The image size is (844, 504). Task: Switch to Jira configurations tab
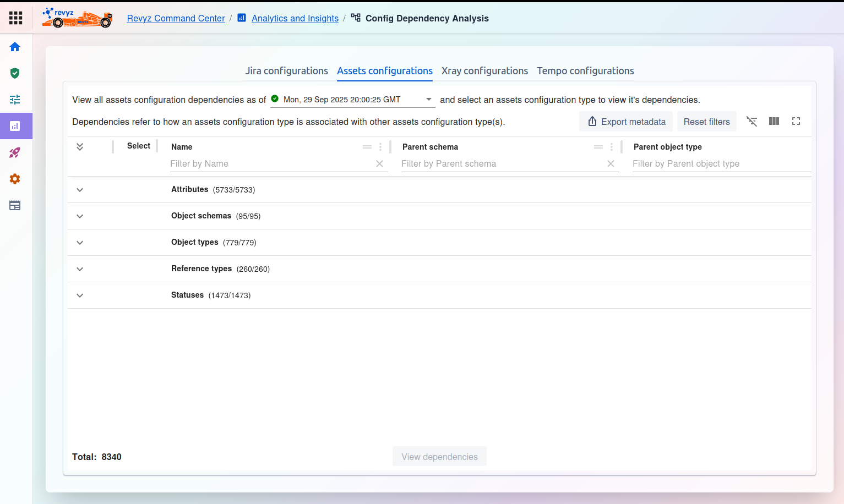tap(286, 71)
